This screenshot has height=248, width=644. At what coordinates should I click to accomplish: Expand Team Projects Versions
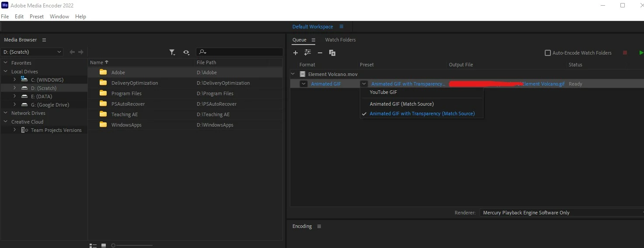14,130
